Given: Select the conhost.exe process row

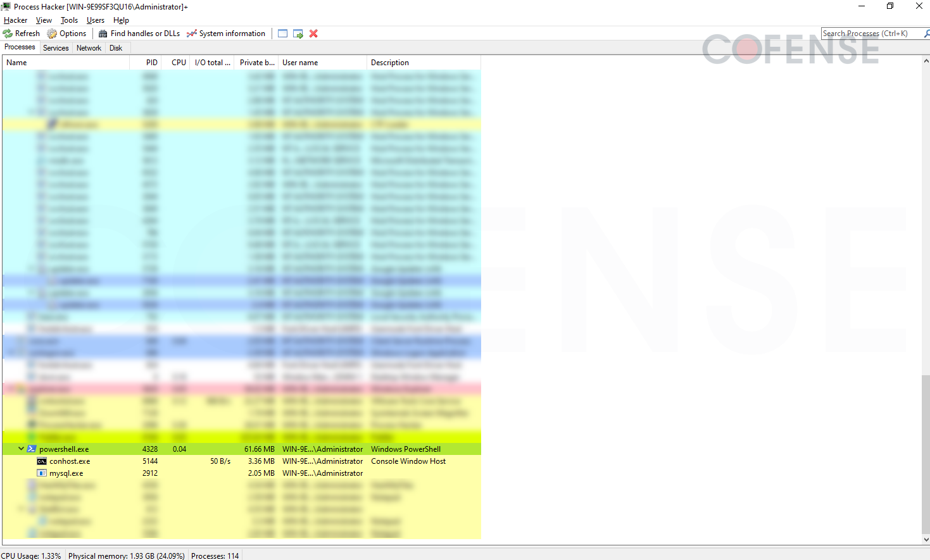Looking at the screenshot, I should (241, 461).
